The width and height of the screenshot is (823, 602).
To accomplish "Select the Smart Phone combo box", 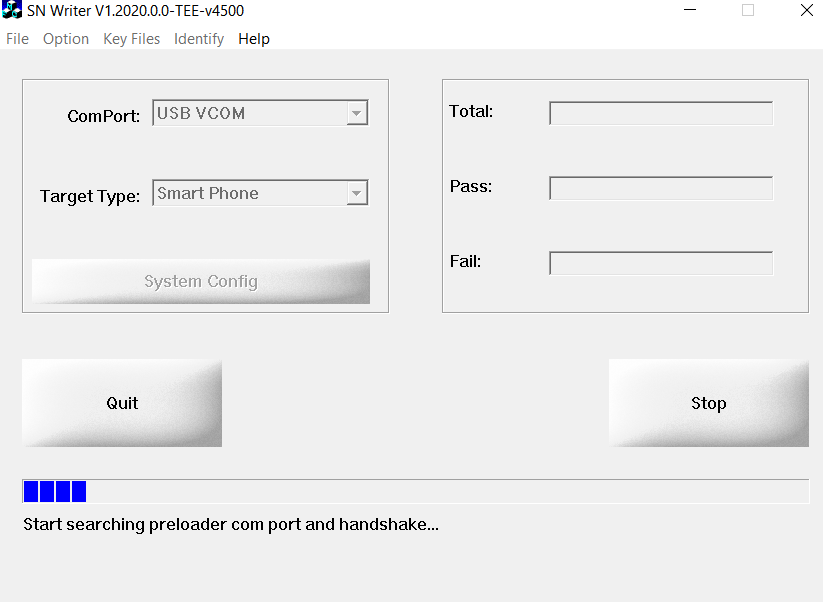I will click(x=260, y=193).
